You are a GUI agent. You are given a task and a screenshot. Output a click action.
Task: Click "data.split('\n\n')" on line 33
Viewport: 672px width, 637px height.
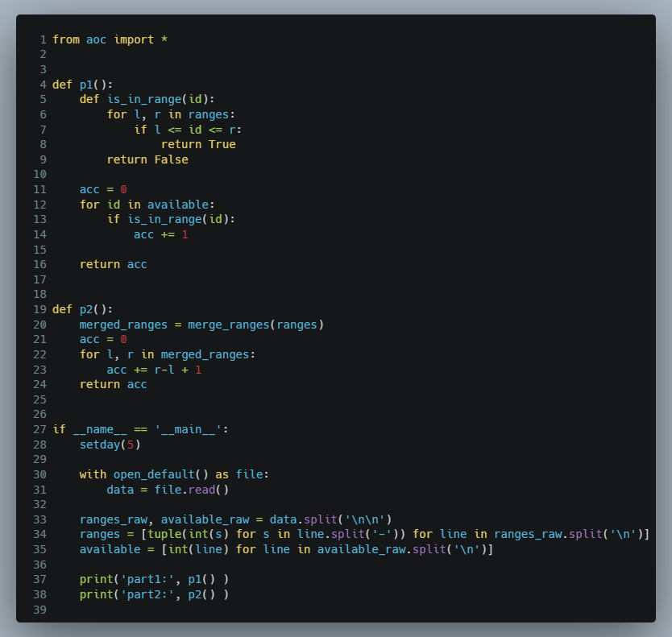[x=330, y=519]
